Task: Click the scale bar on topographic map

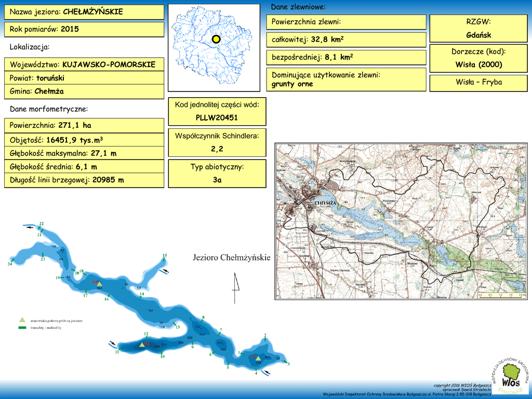Action: tap(502, 295)
